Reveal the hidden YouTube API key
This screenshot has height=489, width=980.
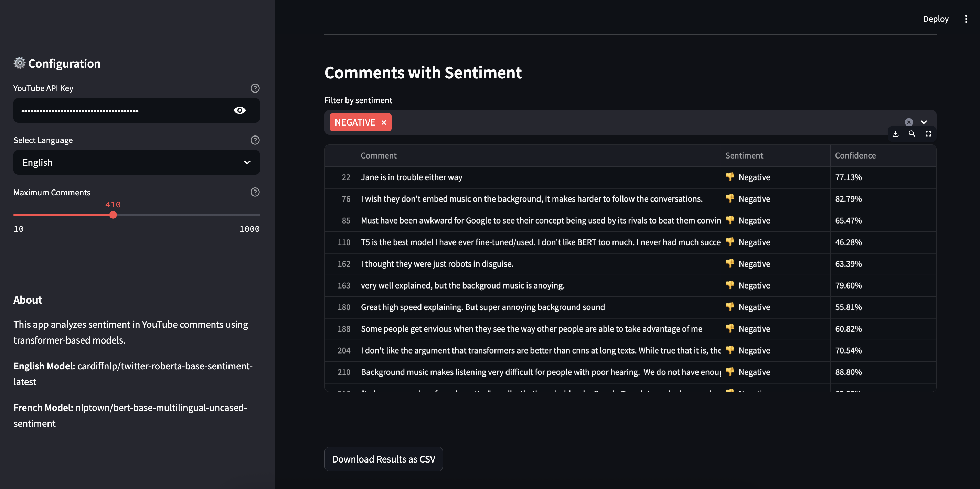click(x=239, y=110)
